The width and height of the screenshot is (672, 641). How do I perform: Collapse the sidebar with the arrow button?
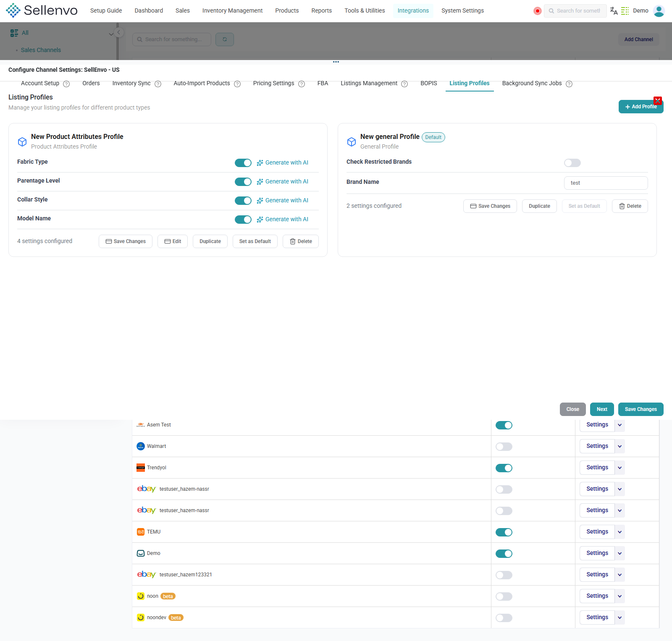(x=119, y=32)
